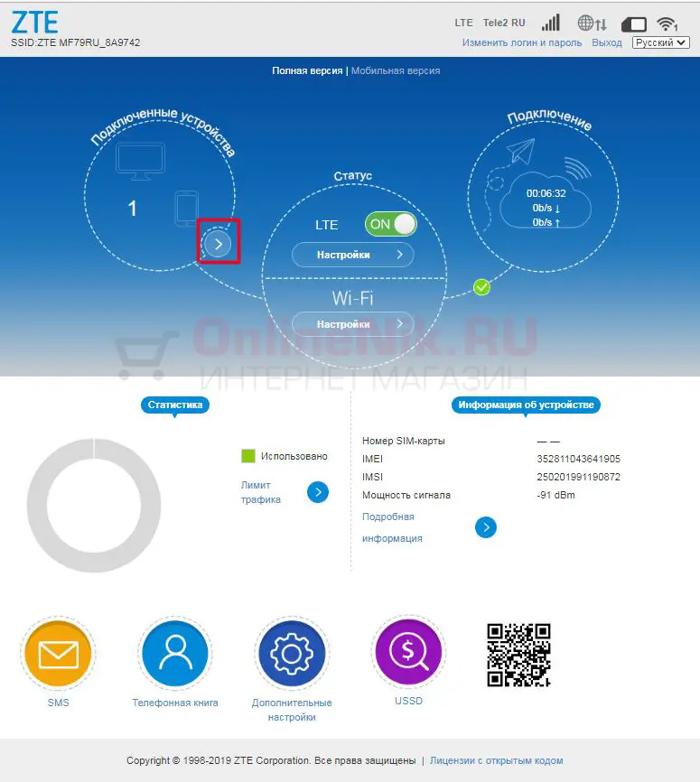Open detailed information arrow button
This screenshot has height=782, width=700.
pos(486,527)
